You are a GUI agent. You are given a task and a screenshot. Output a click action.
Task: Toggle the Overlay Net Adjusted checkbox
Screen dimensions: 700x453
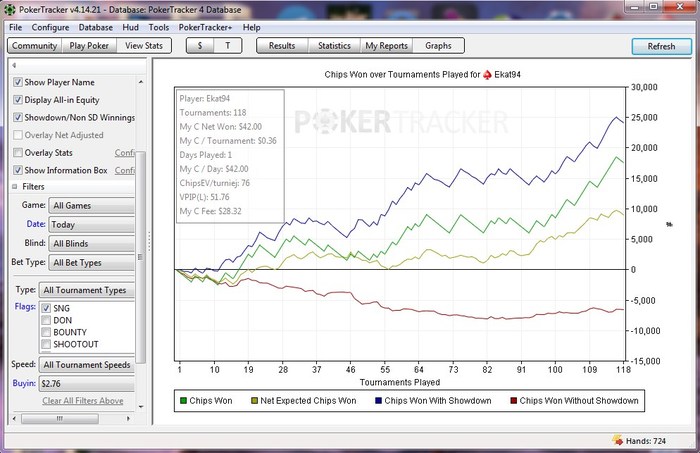coord(18,135)
